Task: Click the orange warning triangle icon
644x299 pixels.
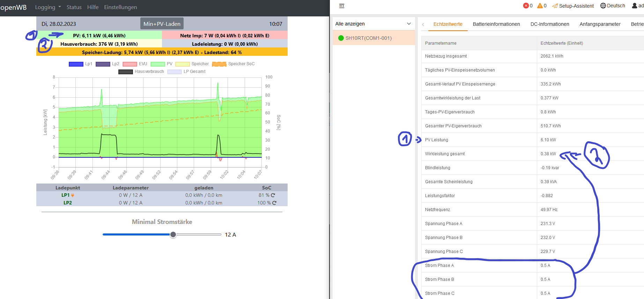Action: [540, 6]
